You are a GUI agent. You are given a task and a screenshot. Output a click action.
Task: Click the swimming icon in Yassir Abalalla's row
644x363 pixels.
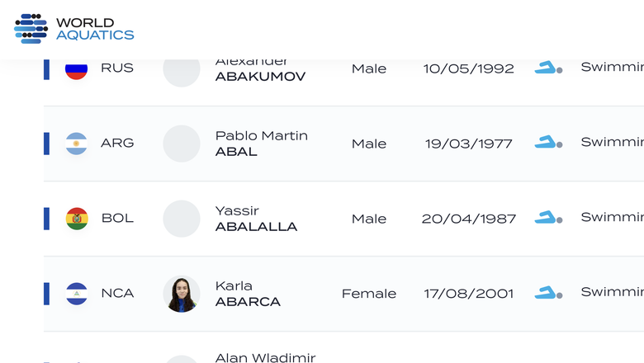pyautogui.click(x=548, y=217)
